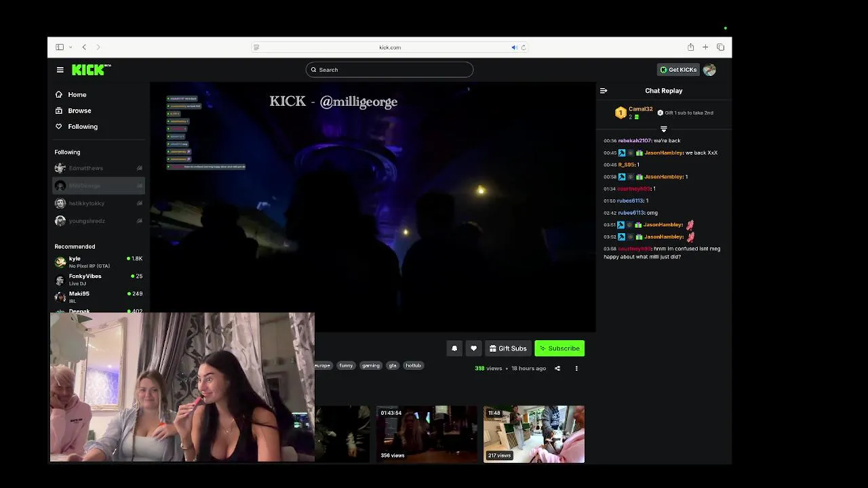Select the gta tag

coord(393,365)
